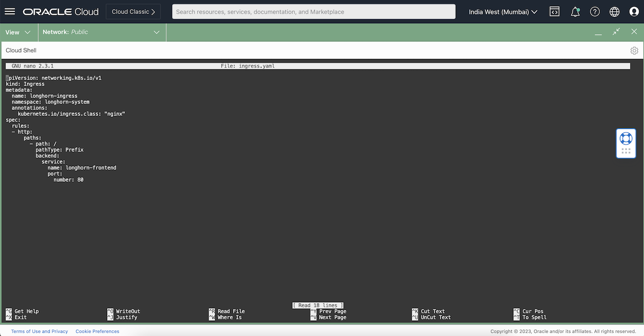Click the '- path: /' line

(43, 144)
